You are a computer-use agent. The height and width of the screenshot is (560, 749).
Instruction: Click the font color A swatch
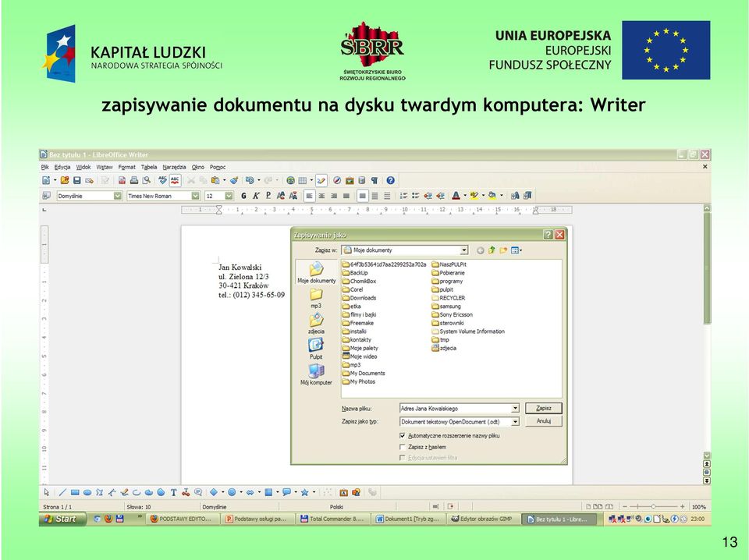[x=456, y=196]
